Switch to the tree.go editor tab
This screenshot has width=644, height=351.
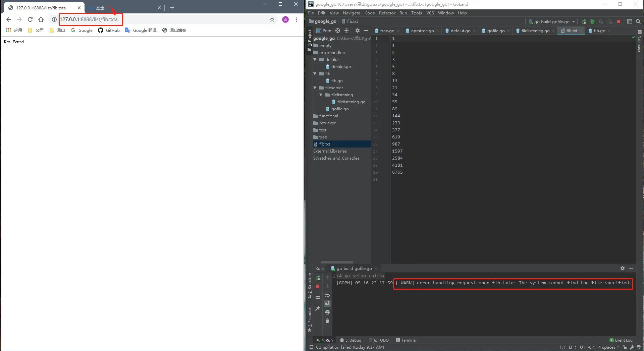(x=387, y=31)
